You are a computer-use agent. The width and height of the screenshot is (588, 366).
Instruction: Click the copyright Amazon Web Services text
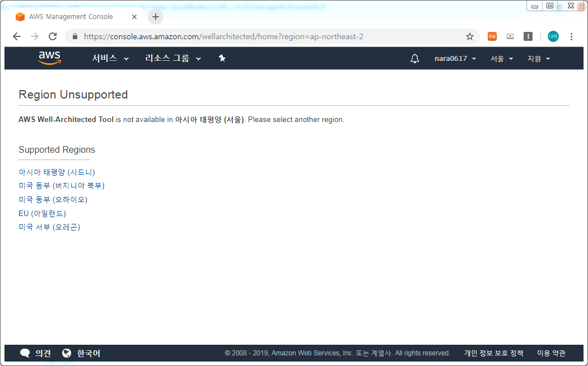[x=338, y=353]
